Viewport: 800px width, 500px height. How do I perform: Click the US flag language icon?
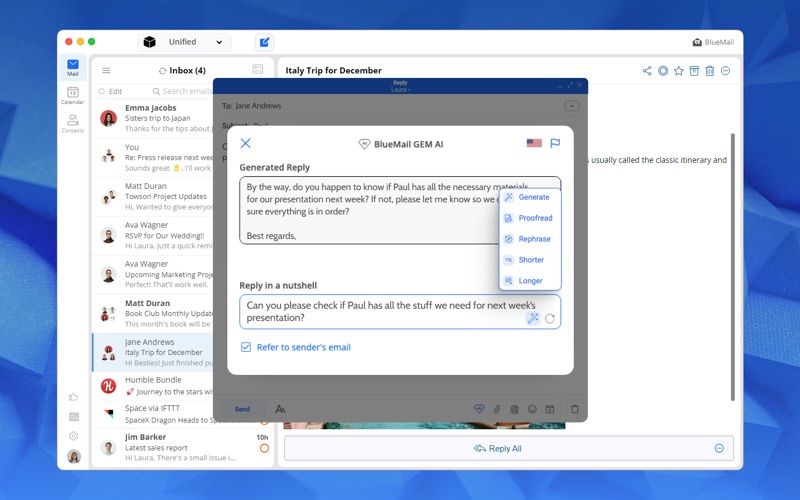[534, 143]
